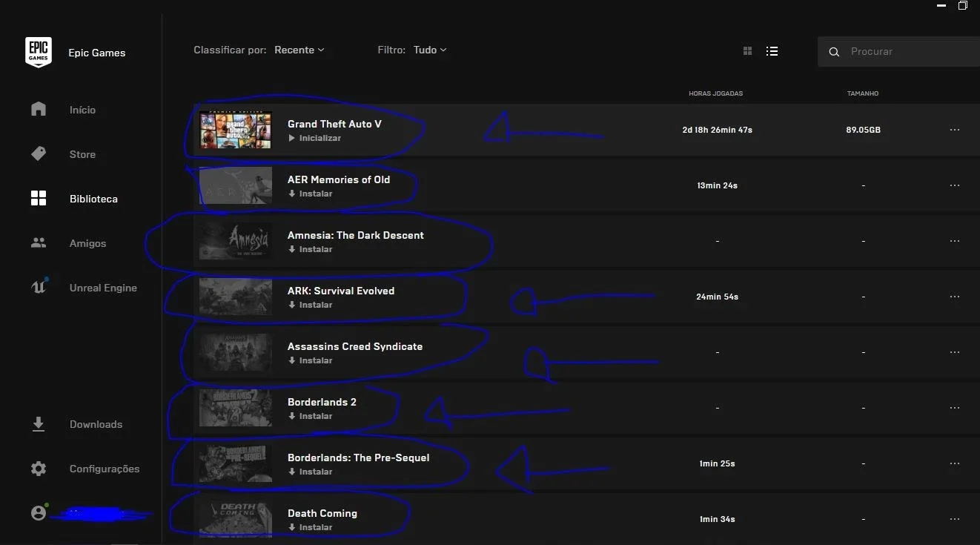
Task: Open options menu for Death Coming
Action: click(955, 519)
